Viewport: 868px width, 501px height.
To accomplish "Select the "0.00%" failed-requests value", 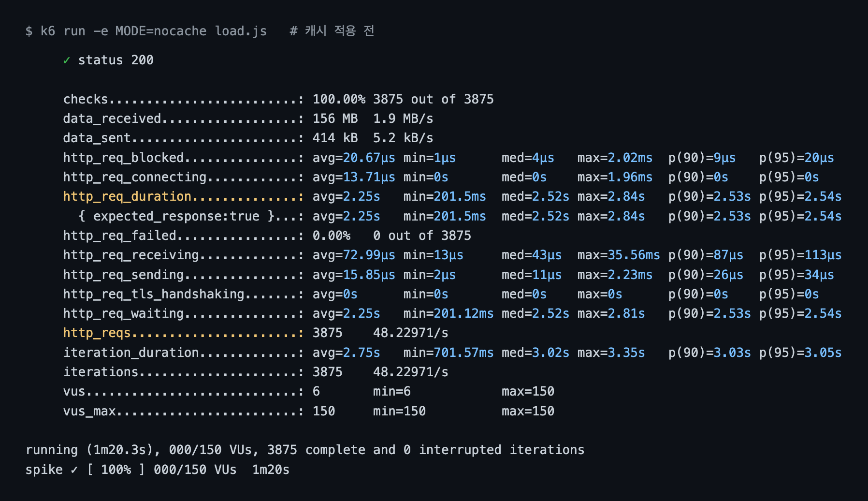I will click(x=332, y=236).
